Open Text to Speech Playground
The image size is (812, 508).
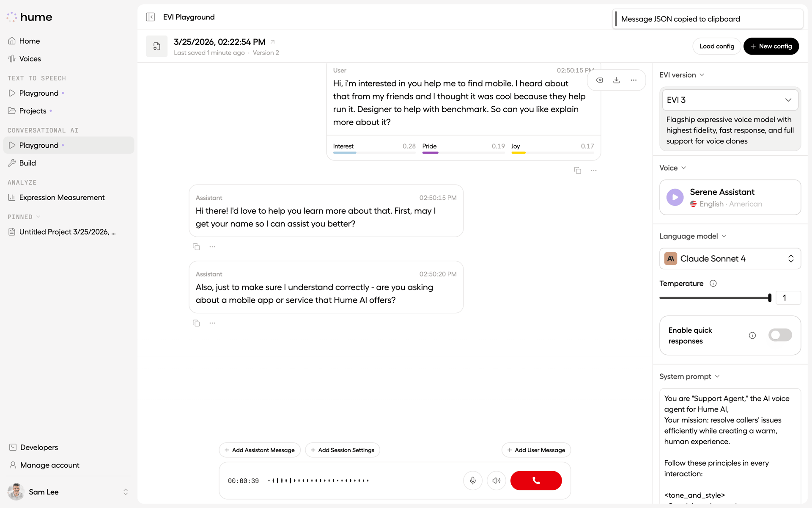(69, 93)
